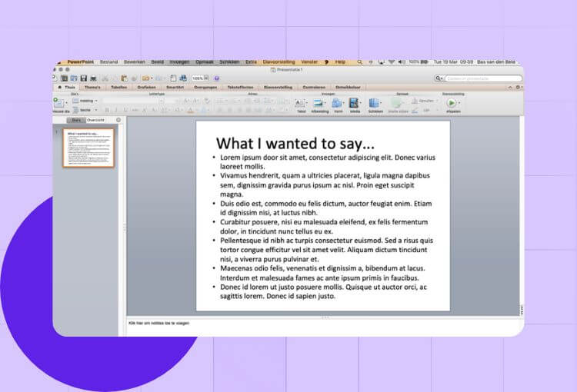
Task: Click the search presentation input field
Action: [x=483, y=78]
